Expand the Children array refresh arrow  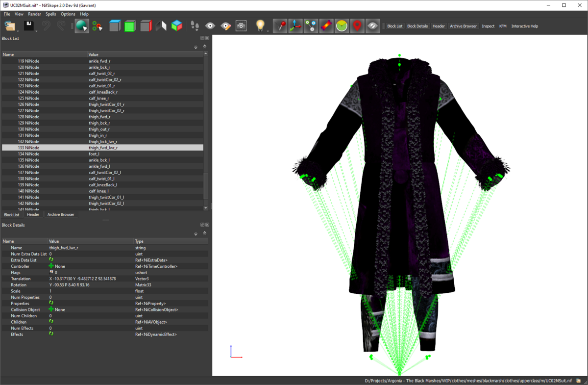click(51, 322)
